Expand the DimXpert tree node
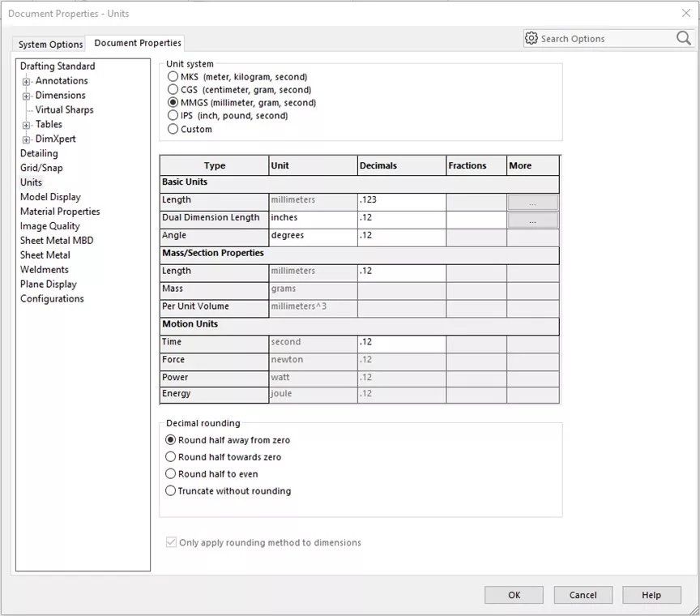This screenshot has height=616, width=700. (25, 139)
